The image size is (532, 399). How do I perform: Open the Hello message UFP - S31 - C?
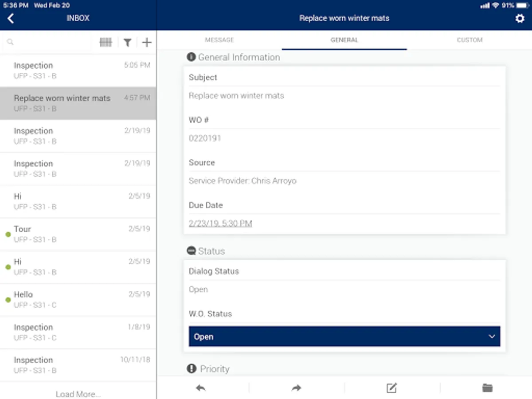pos(78,300)
